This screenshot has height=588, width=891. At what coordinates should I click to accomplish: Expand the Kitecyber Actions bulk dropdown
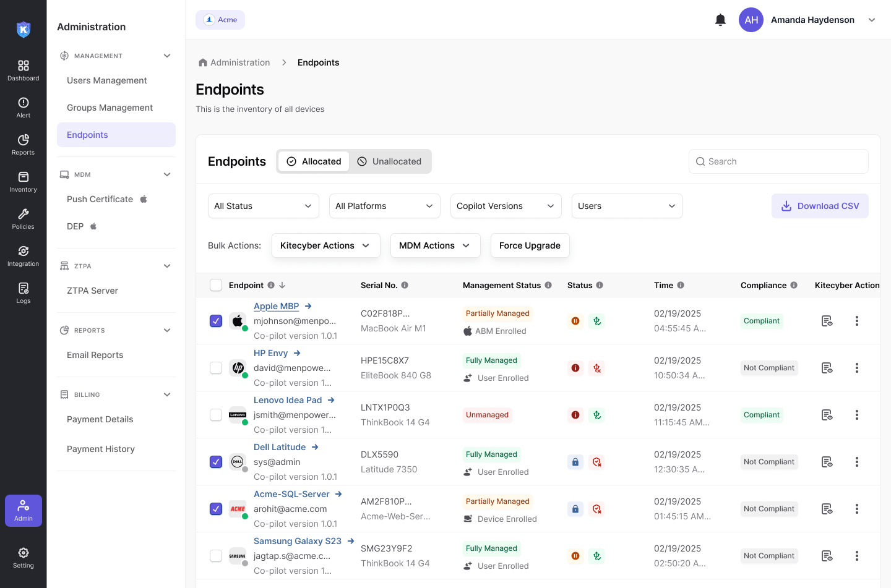pos(325,245)
